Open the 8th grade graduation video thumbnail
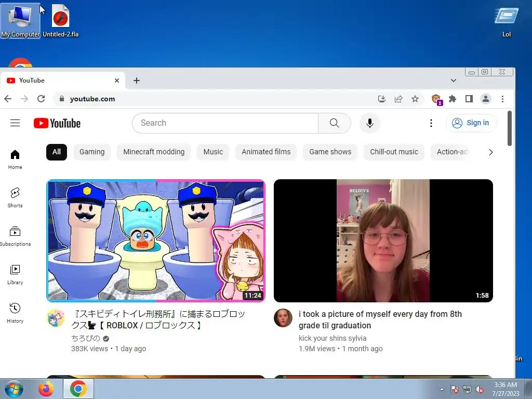 tap(383, 241)
